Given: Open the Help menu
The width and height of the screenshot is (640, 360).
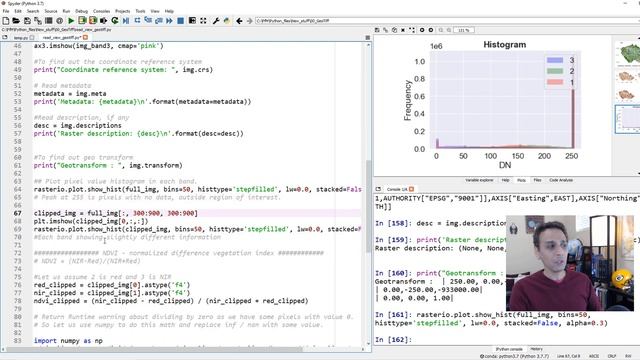Looking at the screenshot, I should tap(169, 11).
